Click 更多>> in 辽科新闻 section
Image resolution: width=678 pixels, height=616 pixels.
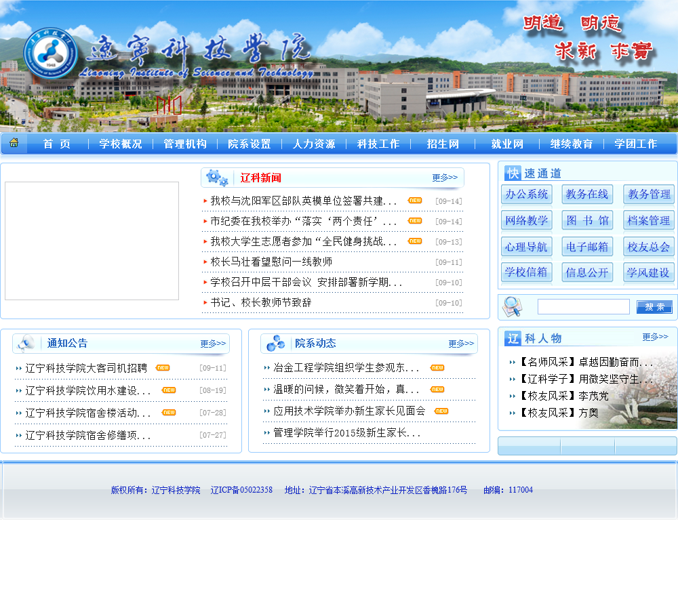(x=445, y=178)
